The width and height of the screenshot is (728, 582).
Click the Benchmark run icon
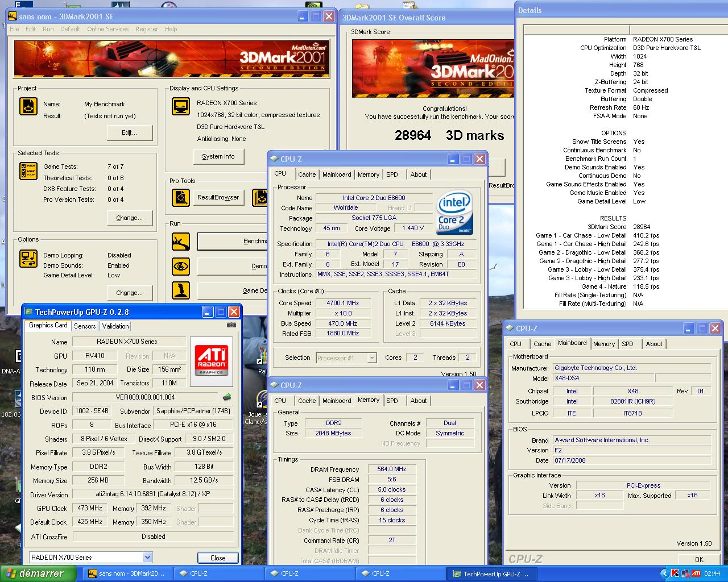[181, 241]
